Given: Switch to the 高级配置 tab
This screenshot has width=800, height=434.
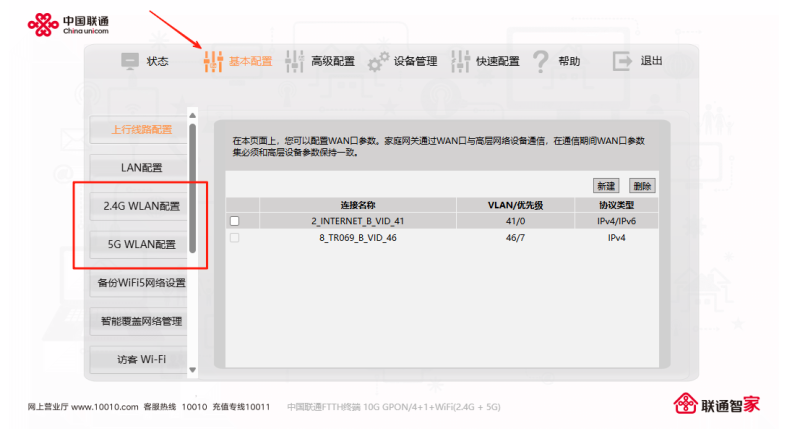Looking at the screenshot, I should click(333, 61).
